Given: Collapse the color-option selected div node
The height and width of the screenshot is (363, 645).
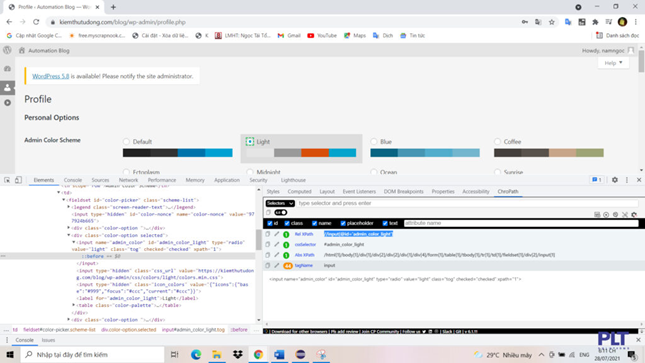Looking at the screenshot, I should [x=69, y=235].
